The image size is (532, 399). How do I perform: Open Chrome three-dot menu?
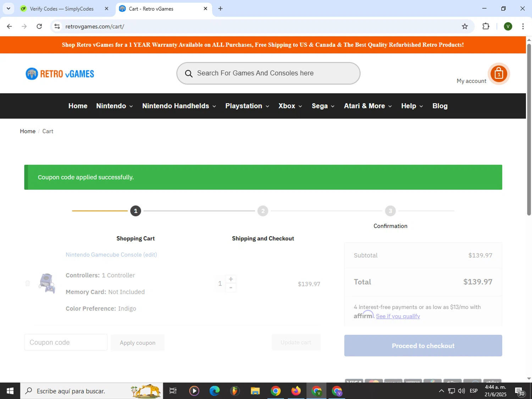[x=523, y=26]
